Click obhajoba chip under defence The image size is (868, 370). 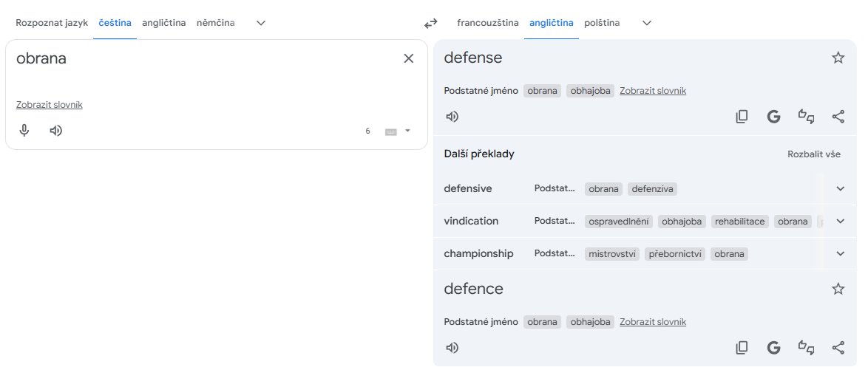click(590, 322)
